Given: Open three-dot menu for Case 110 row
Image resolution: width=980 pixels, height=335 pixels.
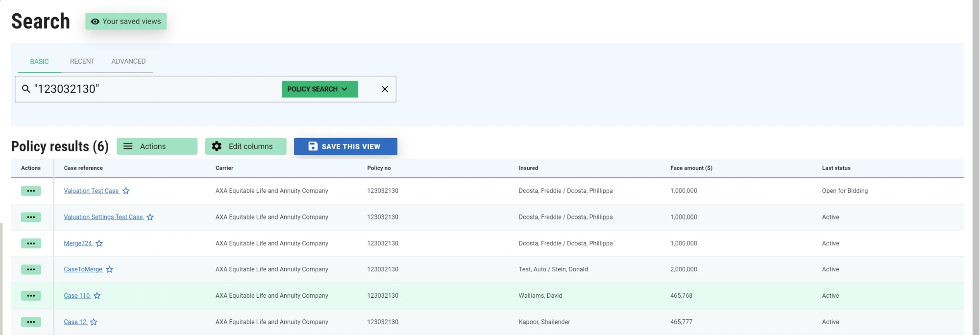Looking at the screenshot, I should (x=31, y=296).
